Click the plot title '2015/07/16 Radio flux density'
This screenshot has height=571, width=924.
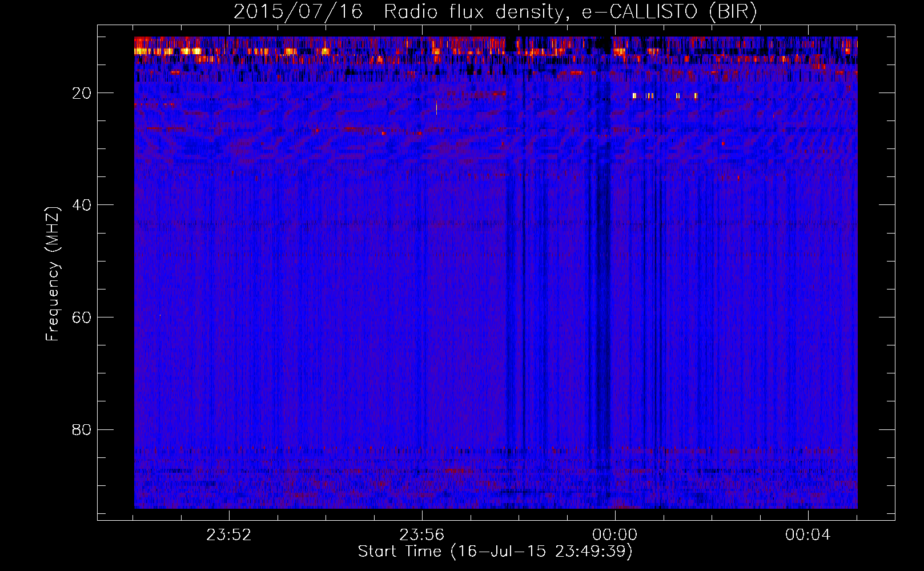coord(495,12)
